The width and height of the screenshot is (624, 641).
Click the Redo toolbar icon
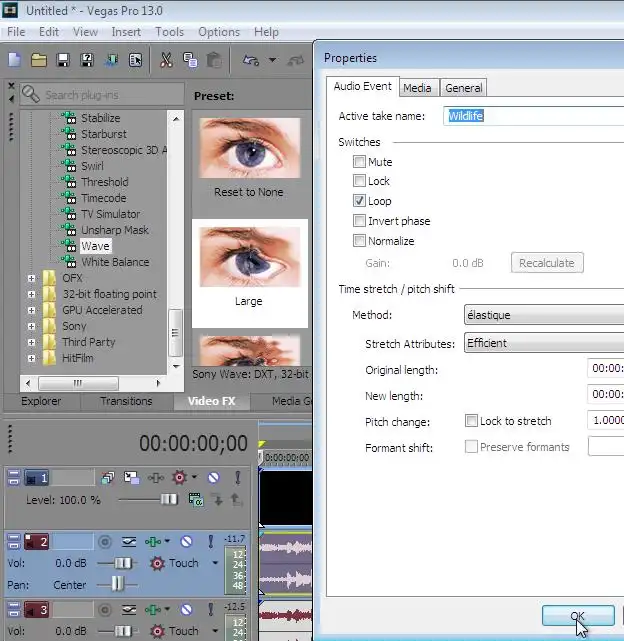click(x=296, y=61)
